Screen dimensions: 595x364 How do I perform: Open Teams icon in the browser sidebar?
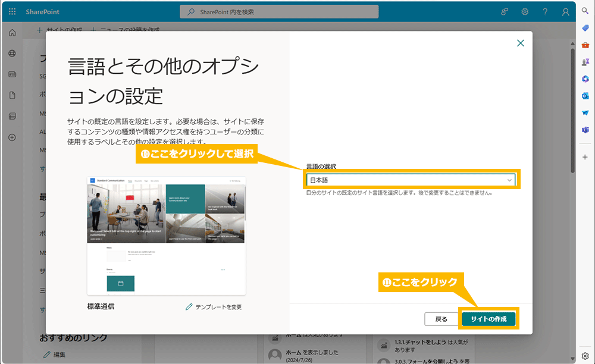coord(585,130)
